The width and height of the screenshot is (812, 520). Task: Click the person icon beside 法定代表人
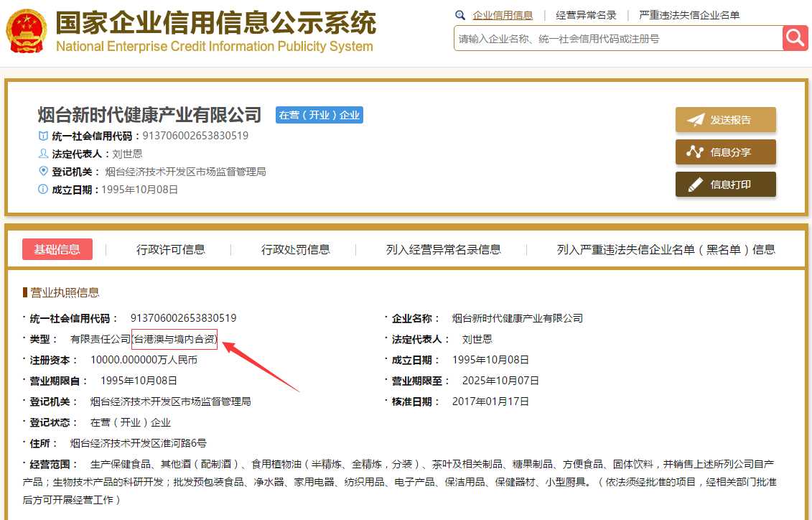pos(44,154)
